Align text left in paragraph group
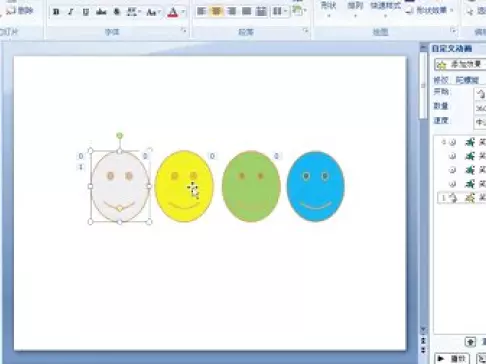The image size is (486, 364). tap(201, 12)
